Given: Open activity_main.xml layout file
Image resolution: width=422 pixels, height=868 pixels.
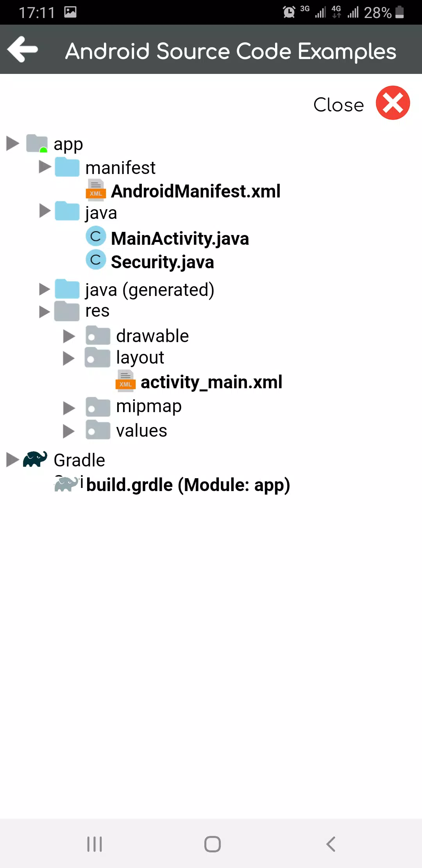Looking at the screenshot, I should pos(211,382).
